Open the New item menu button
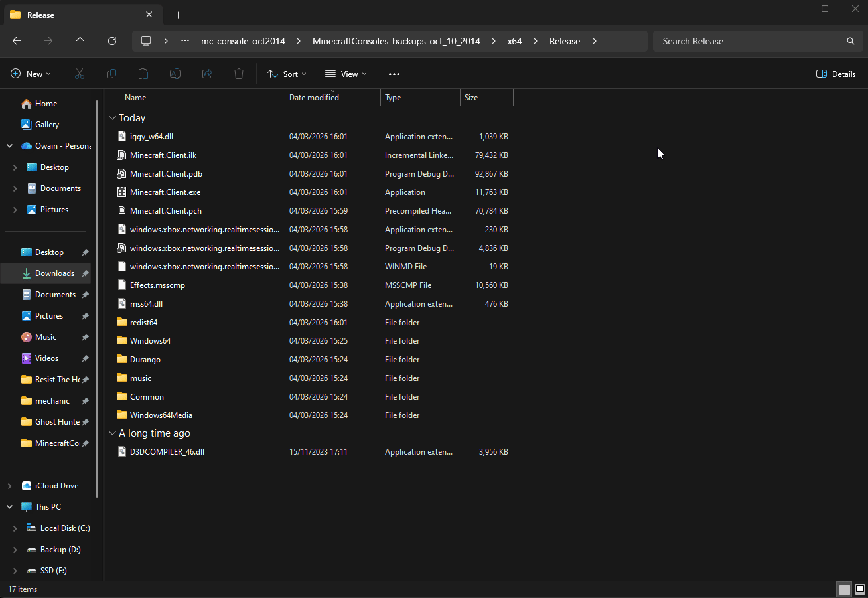This screenshot has height=598, width=868. coord(31,74)
